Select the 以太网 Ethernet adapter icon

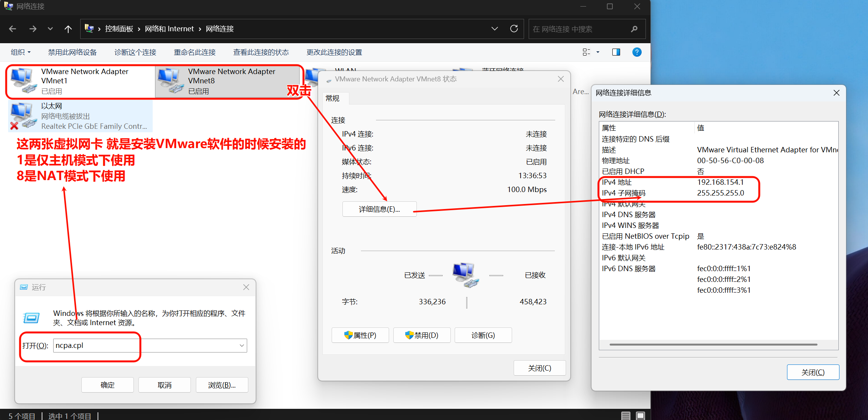click(x=22, y=116)
